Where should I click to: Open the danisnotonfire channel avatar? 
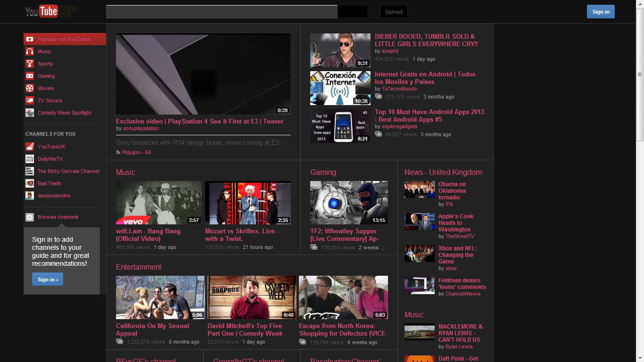click(x=30, y=196)
